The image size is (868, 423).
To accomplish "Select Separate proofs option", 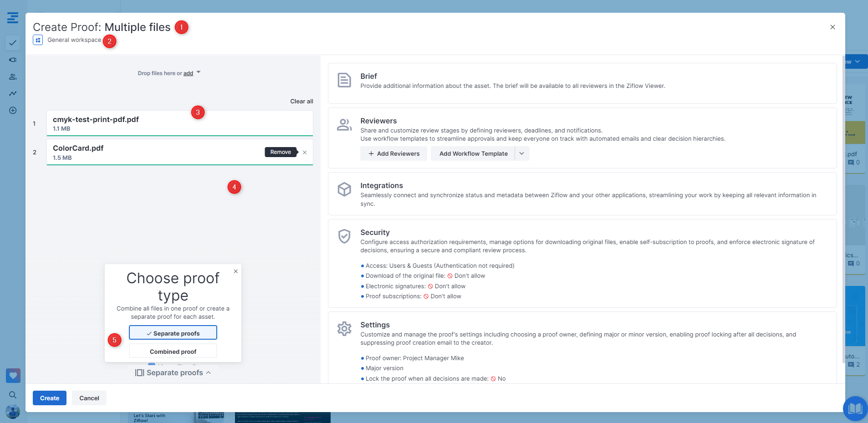I will [173, 333].
